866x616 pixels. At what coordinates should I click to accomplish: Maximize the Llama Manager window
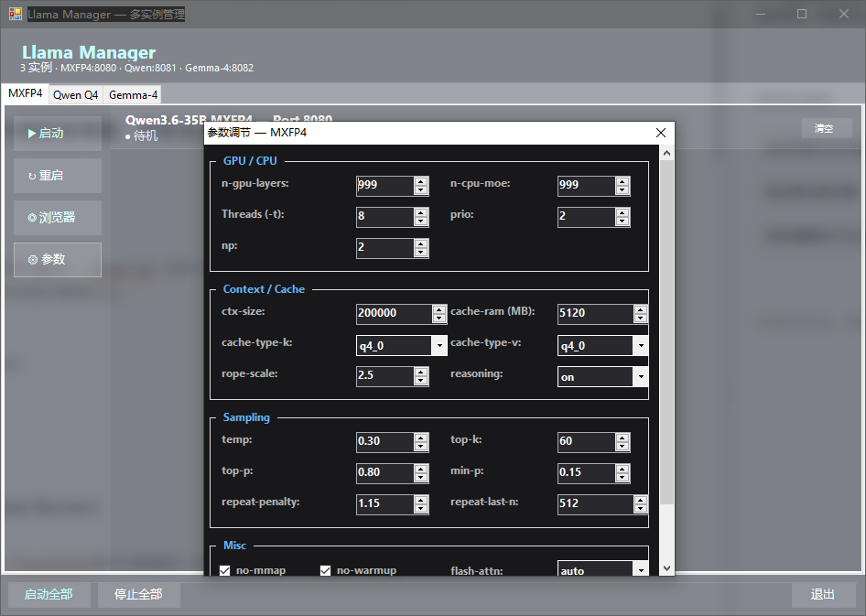(802, 14)
